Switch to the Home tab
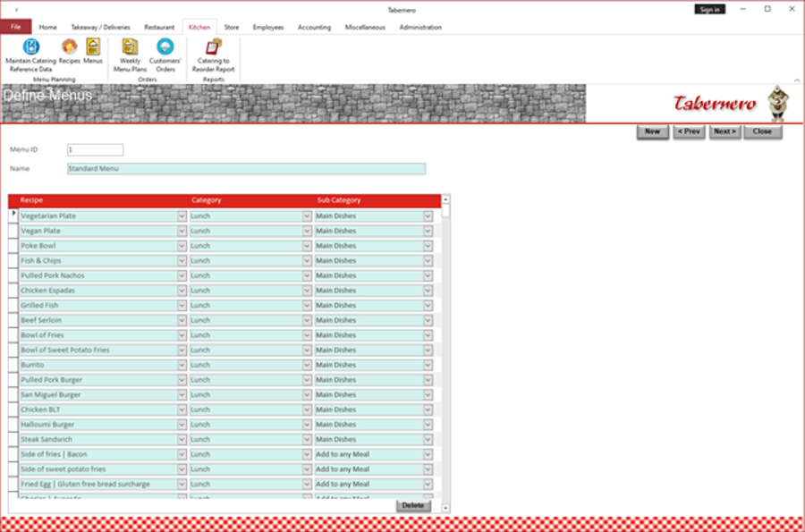 tap(47, 27)
